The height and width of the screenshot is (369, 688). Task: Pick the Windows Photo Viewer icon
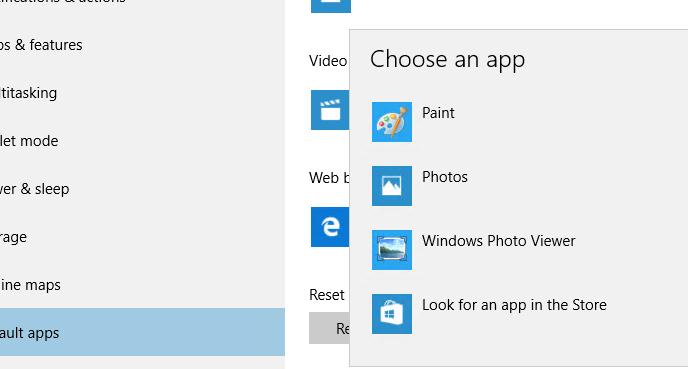(x=392, y=250)
